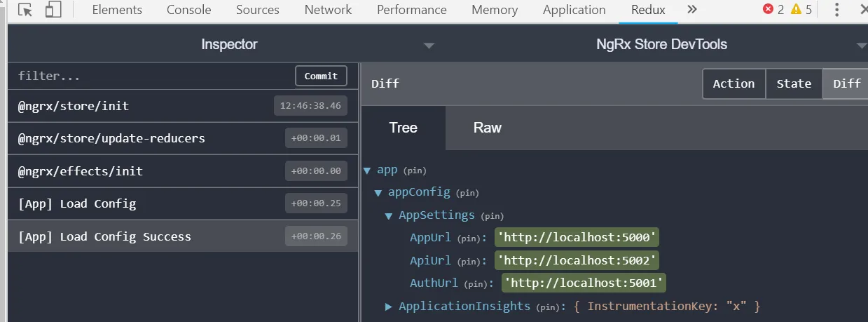Viewport: 868px width, 322px height.
Task: Open more DevTools tabs chevron
Action: 692,10
